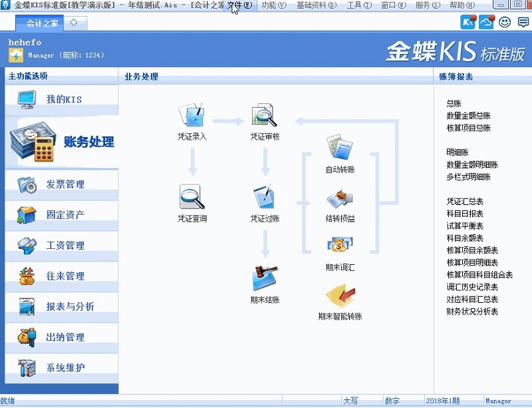
Task: Open the 凭证查询 voucher query icon
Action: [192, 196]
